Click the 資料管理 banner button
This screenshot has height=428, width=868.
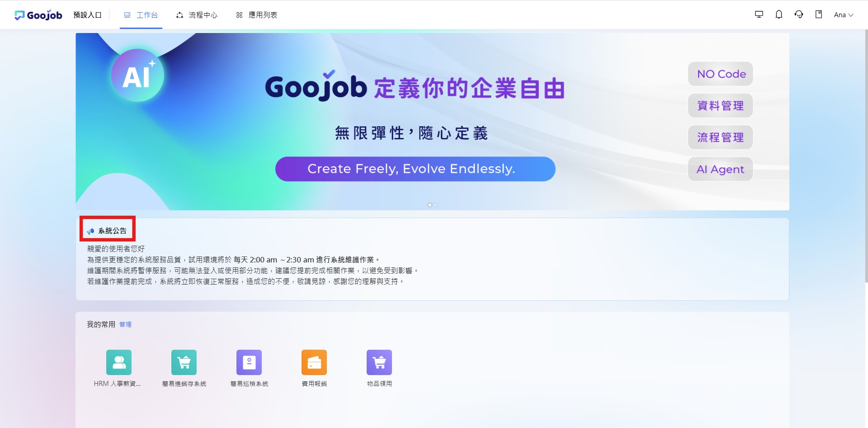pyautogui.click(x=721, y=105)
